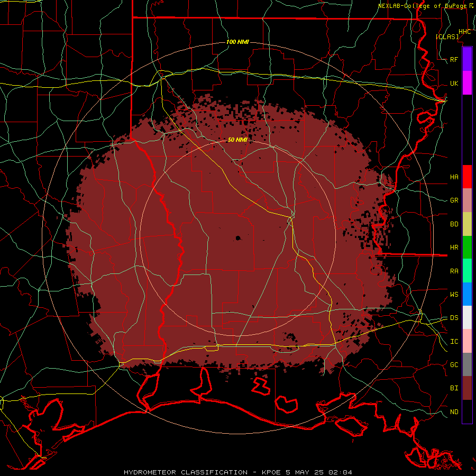Image resolution: width=476 pixels, height=476 pixels.
Task: Click the HA red legend swatch
Action: [x=467, y=177]
